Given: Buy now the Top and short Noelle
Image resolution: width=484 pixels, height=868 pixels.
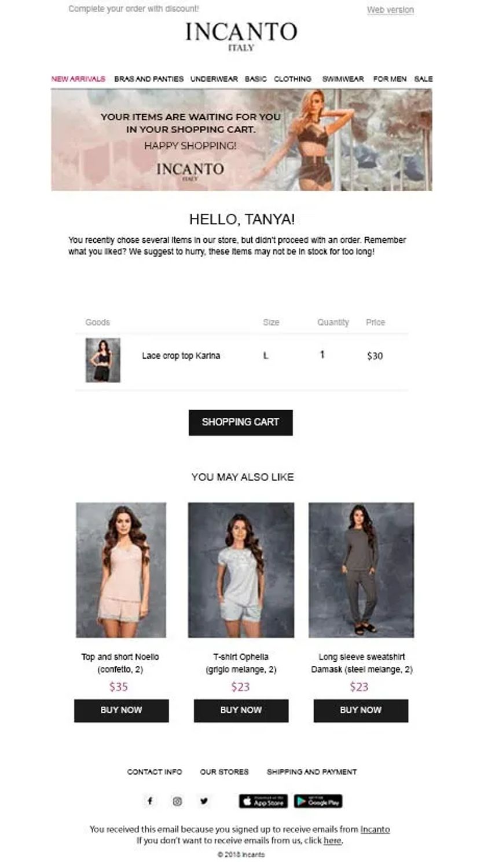Looking at the screenshot, I should [x=121, y=710].
